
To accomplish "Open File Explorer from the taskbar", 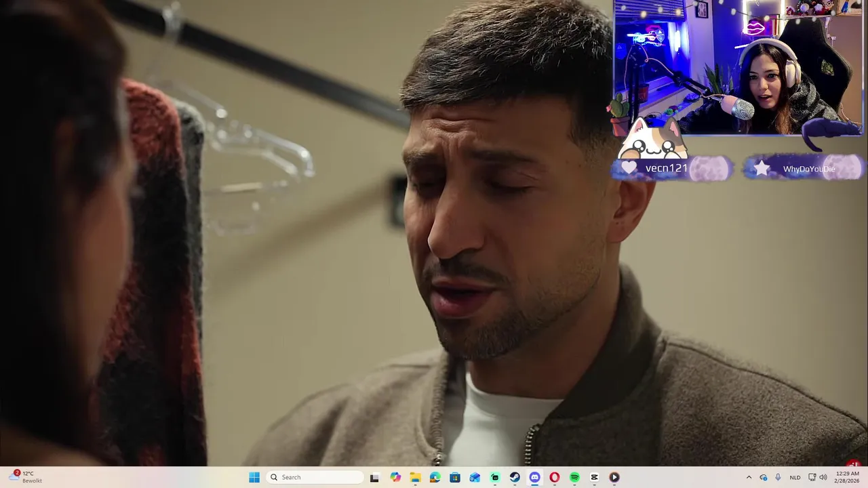I will 415,477.
